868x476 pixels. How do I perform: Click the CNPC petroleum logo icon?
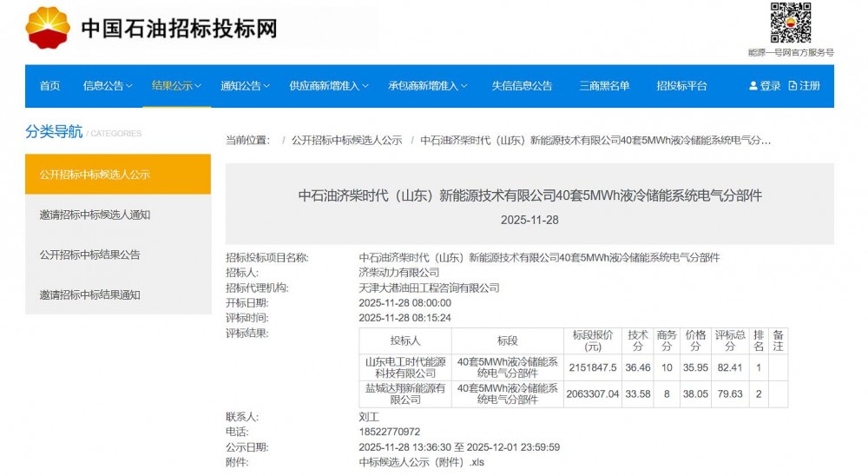click(x=48, y=28)
